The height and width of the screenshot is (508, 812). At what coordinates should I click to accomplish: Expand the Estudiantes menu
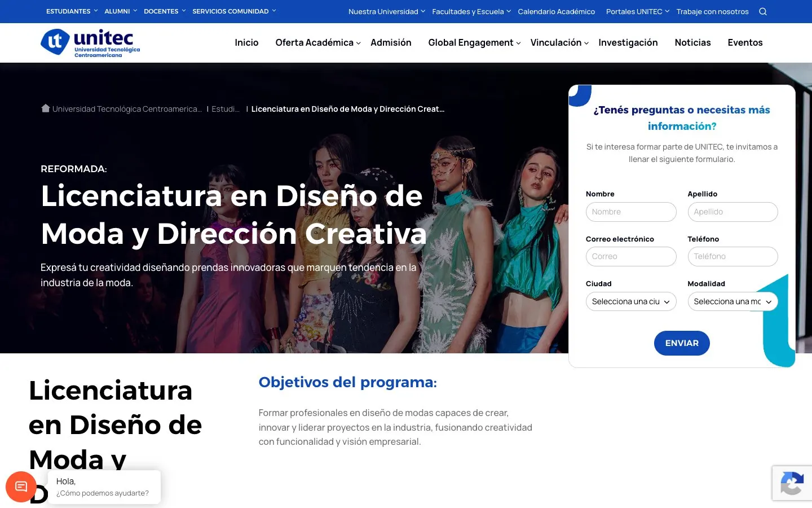[72, 11]
